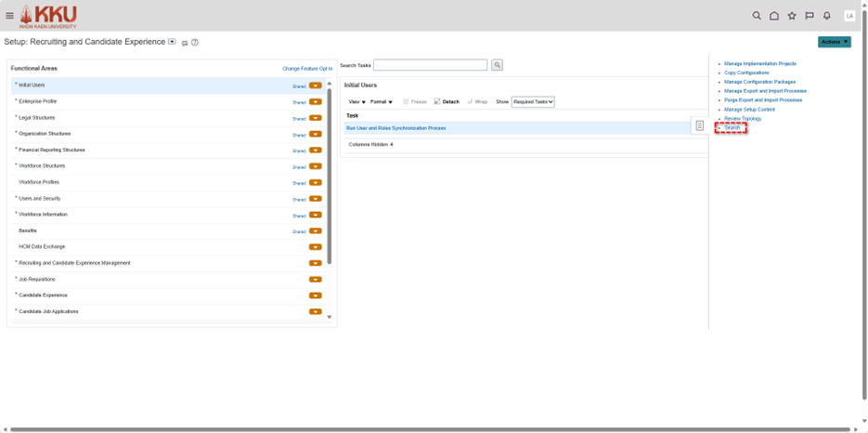This screenshot has width=868, height=433.
Task: Click the Detach table icon
Action: pos(447,102)
